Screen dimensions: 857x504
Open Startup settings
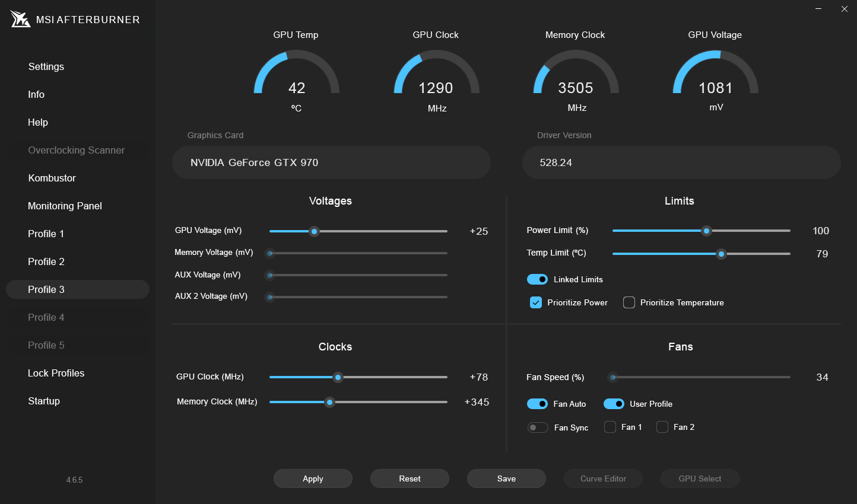tap(43, 401)
